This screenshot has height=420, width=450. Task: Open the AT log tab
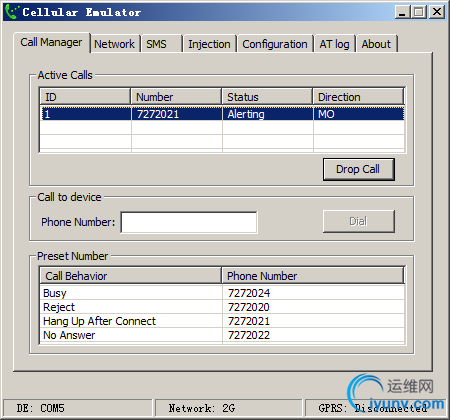pos(334,44)
